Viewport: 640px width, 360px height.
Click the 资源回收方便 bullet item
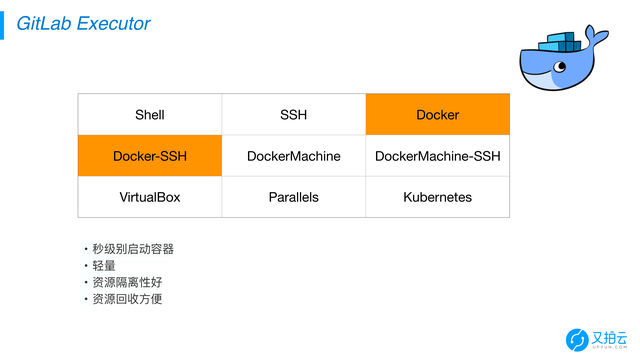tap(127, 299)
